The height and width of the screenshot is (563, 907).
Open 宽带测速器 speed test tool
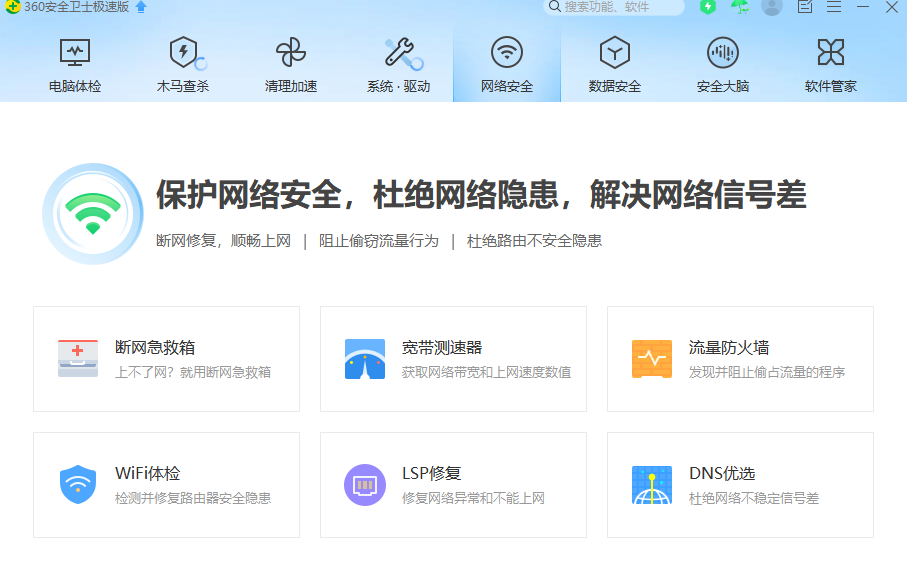[x=453, y=359]
